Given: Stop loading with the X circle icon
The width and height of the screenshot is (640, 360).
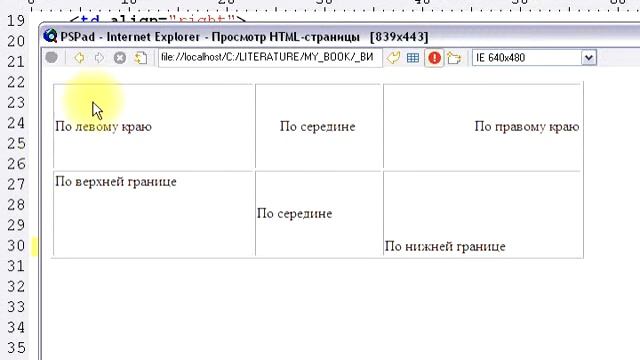Looking at the screenshot, I should 120,58.
